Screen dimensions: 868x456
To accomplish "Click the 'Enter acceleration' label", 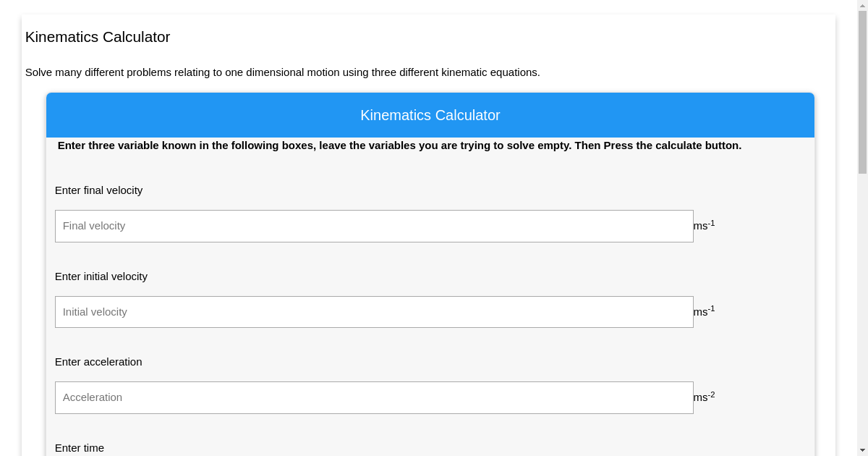I will 98,362.
